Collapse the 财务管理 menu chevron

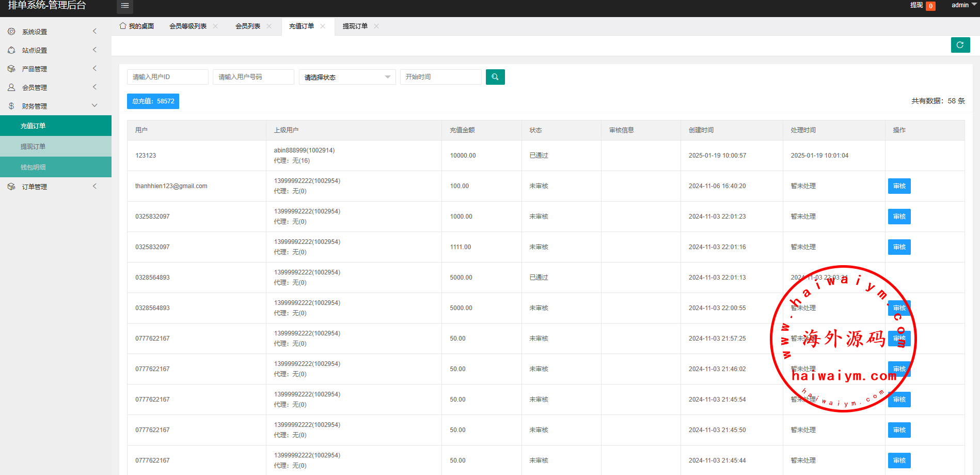94,105
